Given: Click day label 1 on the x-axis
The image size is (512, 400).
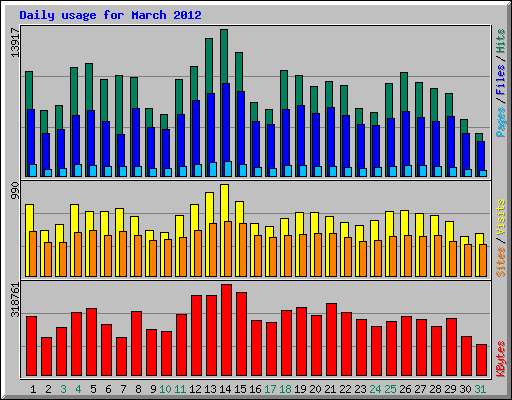Looking at the screenshot, I should click(33, 389).
